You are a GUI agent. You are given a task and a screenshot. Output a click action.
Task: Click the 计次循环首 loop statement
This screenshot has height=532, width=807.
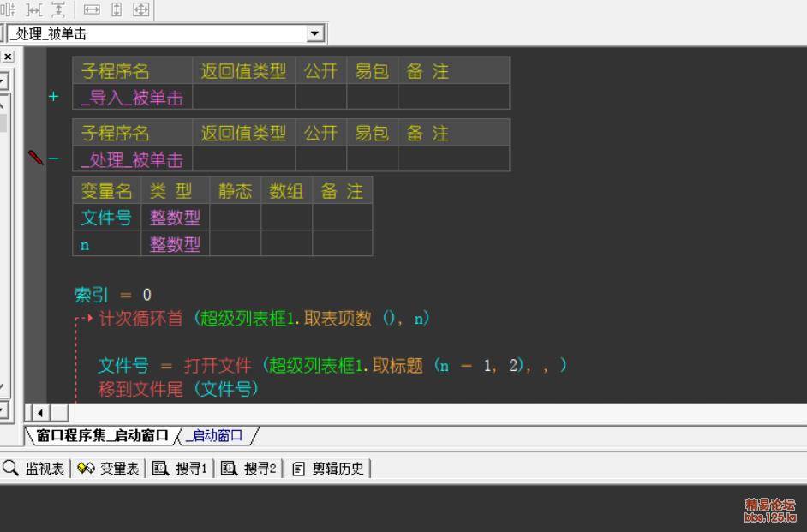(140, 319)
